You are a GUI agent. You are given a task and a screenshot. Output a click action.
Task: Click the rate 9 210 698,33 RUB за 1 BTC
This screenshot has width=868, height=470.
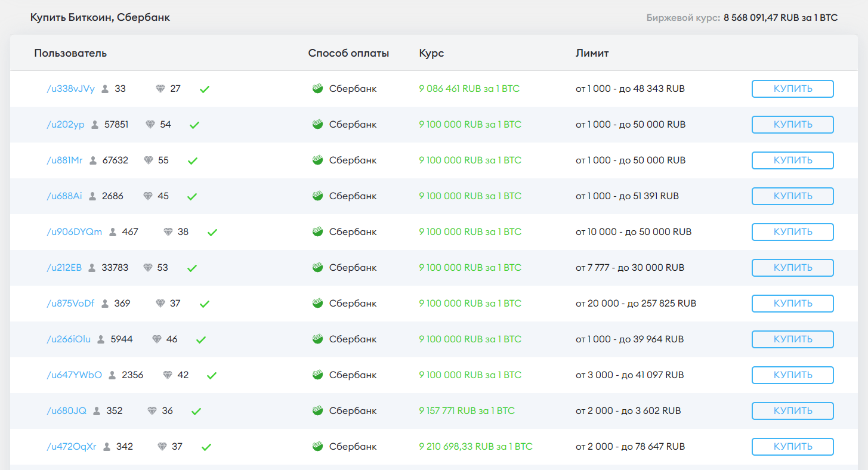click(475, 447)
